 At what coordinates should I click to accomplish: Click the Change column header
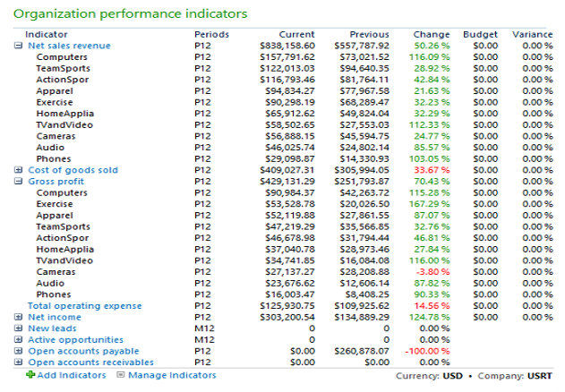pyautogui.click(x=432, y=34)
